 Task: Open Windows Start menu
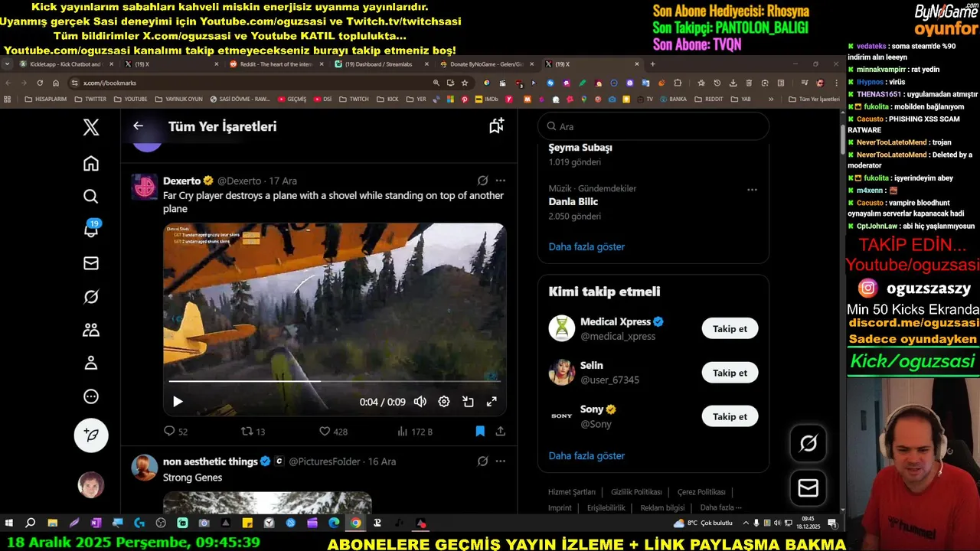pos(9,523)
